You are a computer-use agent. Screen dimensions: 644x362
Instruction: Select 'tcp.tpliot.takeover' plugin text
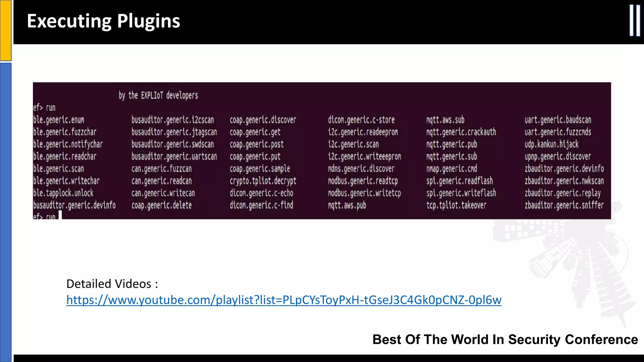click(x=456, y=205)
